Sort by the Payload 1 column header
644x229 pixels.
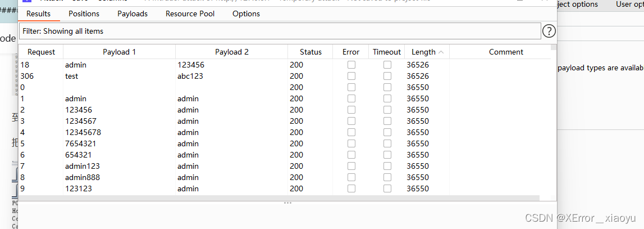point(119,52)
